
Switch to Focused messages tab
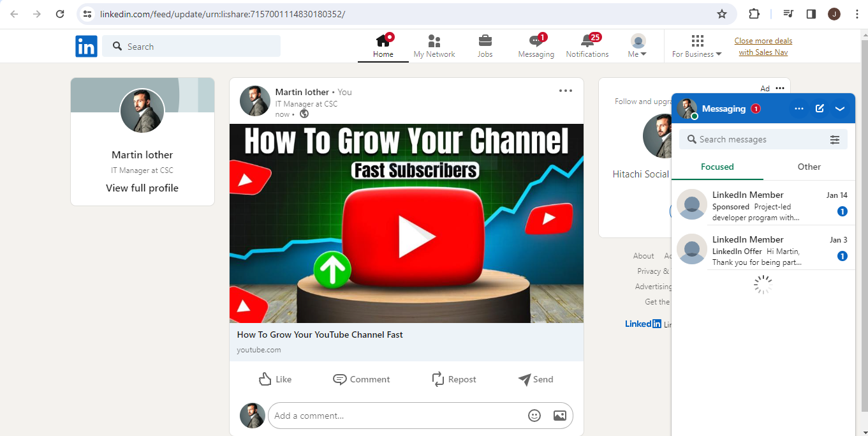coord(717,167)
